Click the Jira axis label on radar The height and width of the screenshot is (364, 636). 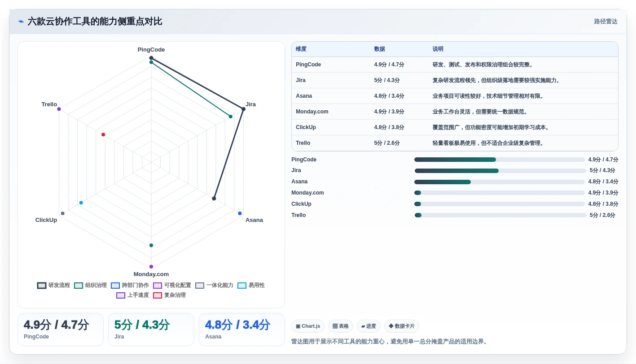[x=251, y=104]
